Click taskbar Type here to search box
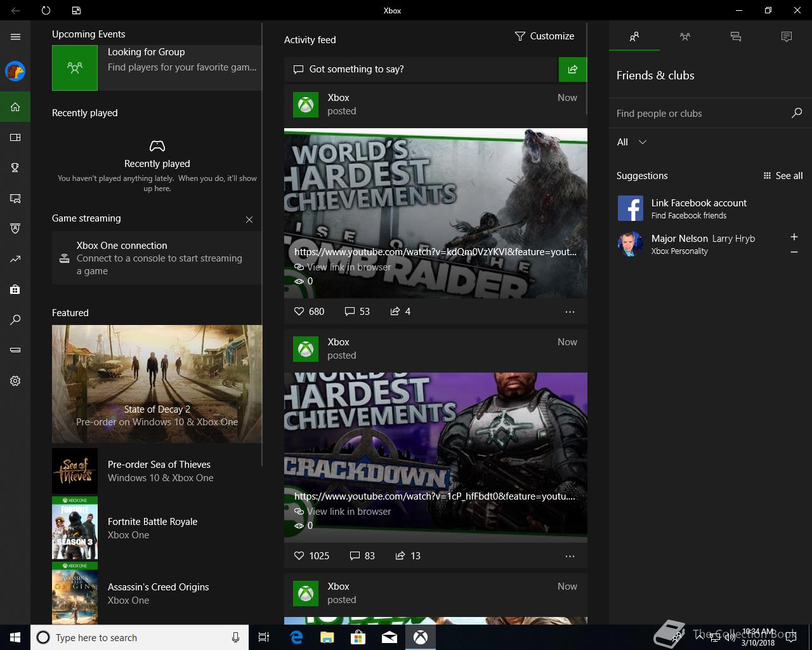The image size is (812, 650). pos(140,637)
